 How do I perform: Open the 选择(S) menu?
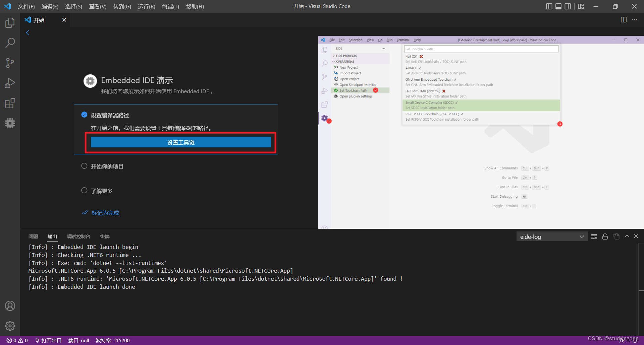pyautogui.click(x=73, y=6)
